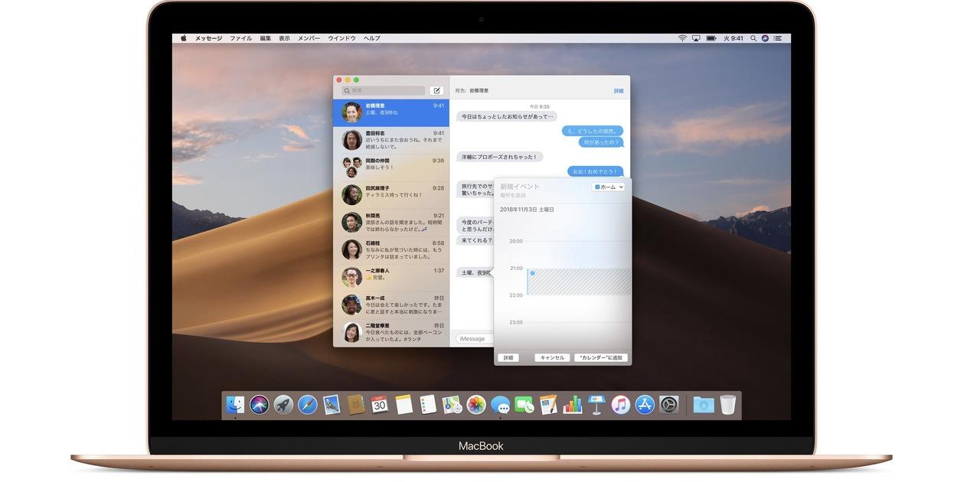This screenshot has width=980, height=482.
Task: Click the Wi-Fi status icon in menu bar
Action: coord(682,38)
